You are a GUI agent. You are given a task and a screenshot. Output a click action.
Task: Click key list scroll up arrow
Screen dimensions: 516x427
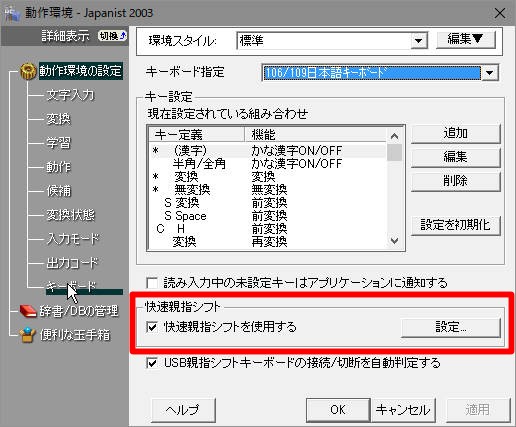[394, 136]
